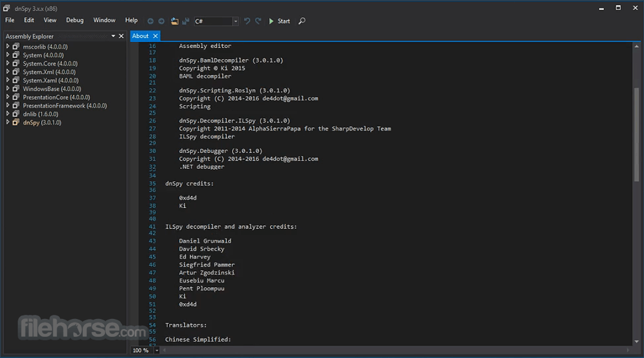Click the save-all toolbar icon
The width and height of the screenshot is (644, 358).
(186, 21)
